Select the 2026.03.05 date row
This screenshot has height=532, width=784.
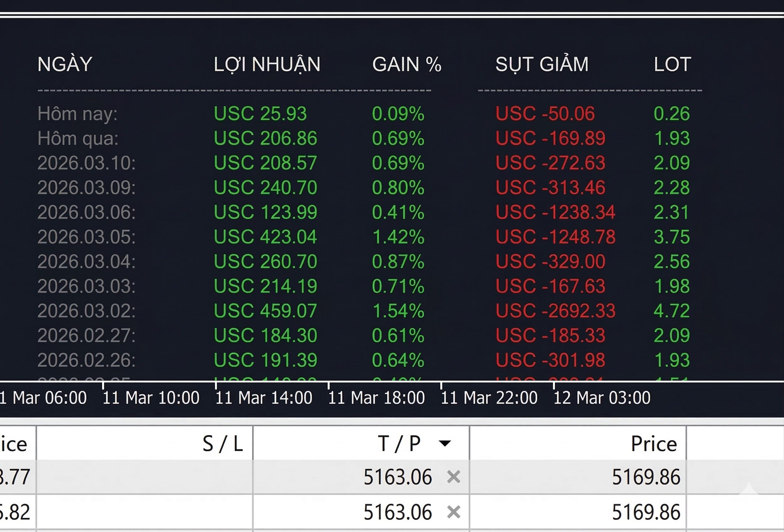[86, 237]
